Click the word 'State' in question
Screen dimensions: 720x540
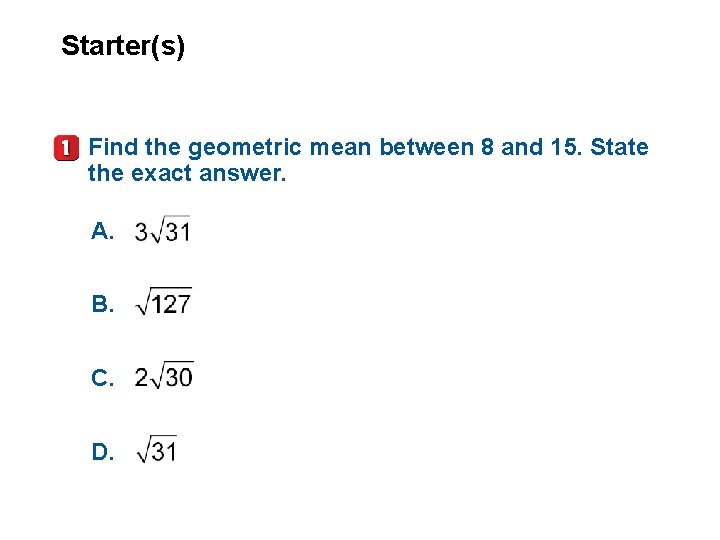coord(619,147)
